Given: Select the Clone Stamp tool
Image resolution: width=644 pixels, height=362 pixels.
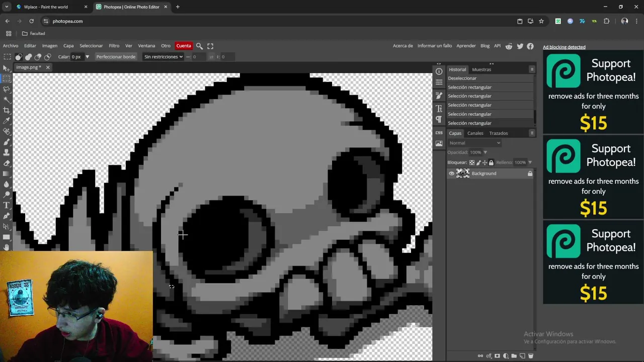Looking at the screenshot, I should point(7,152).
